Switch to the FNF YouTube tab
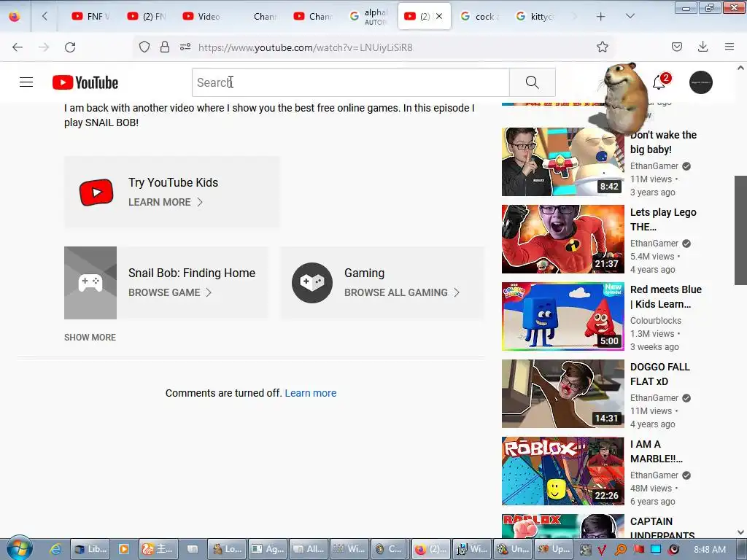The width and height of the screenshot is (747, 560). pyautogui.click(x=90, y=16)
